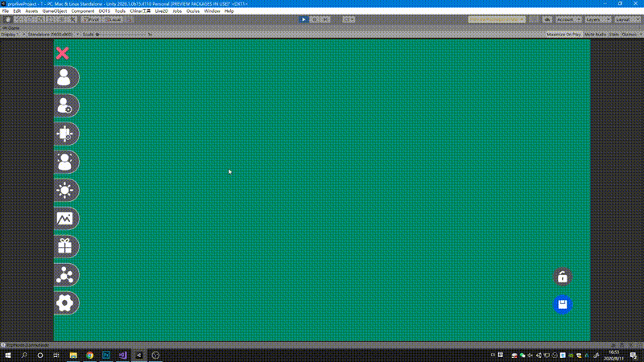The width and height of the screenshot is (644, 362).
Task: Open the gear settings icon in sidebar
Action: pyautogui.click(x=66, y=303)
